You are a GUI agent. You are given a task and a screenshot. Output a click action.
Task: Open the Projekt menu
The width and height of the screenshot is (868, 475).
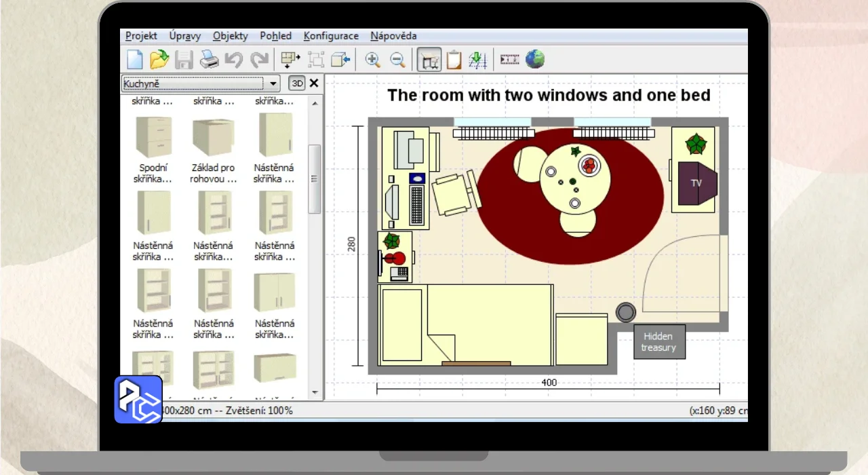click(x=141, y=36)
